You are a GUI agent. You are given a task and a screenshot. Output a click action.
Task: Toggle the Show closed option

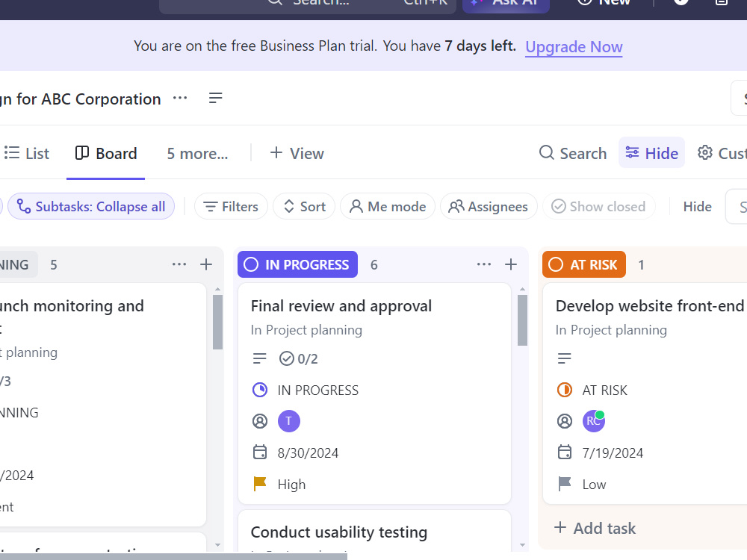(x=599, y=207)
